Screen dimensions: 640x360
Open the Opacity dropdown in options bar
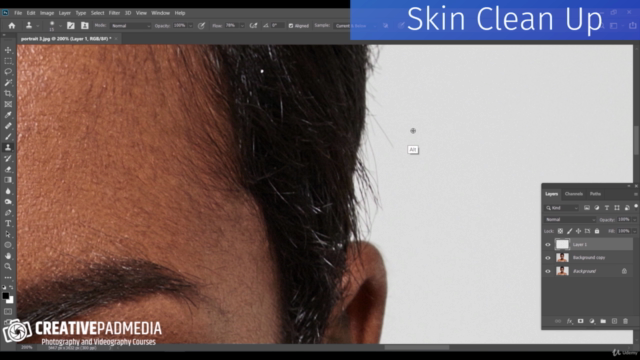190,26
